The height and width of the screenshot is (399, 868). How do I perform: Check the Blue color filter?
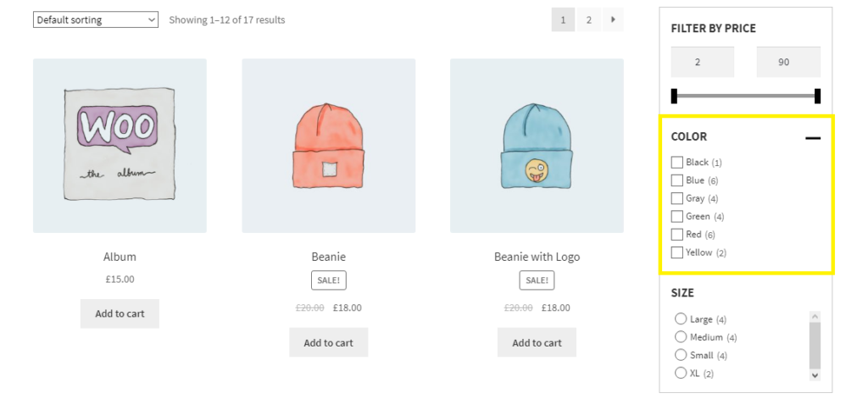tap(676, 180)
